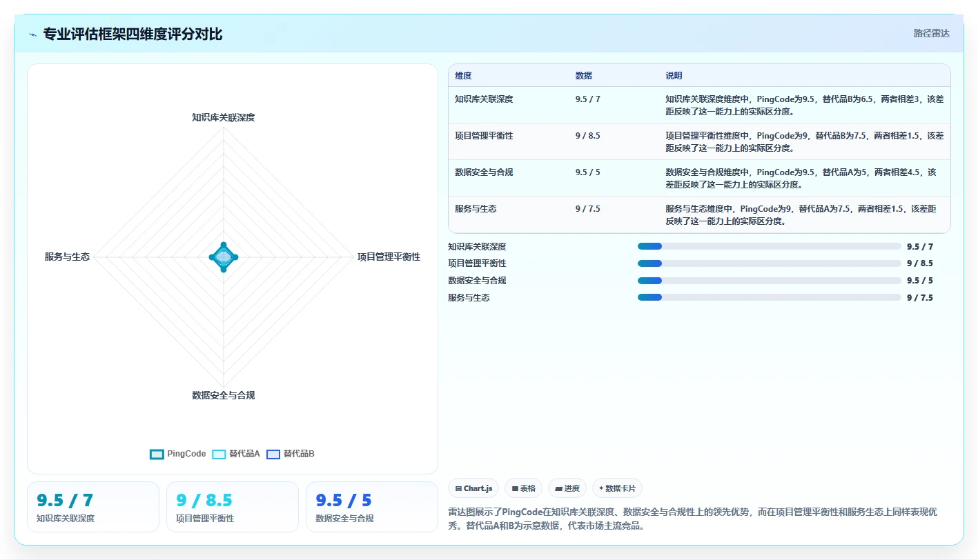
Task: Click the 说明 column header
Action: coord(674,76)
